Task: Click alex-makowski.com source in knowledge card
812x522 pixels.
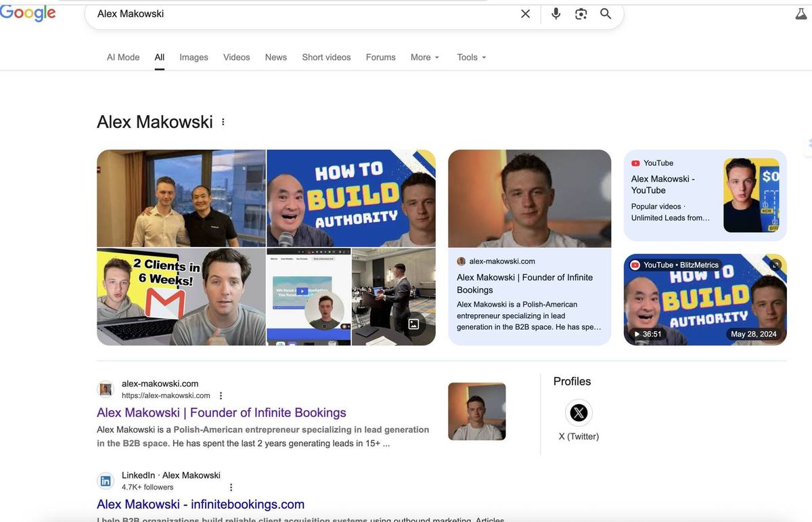Action: point(501,261)
